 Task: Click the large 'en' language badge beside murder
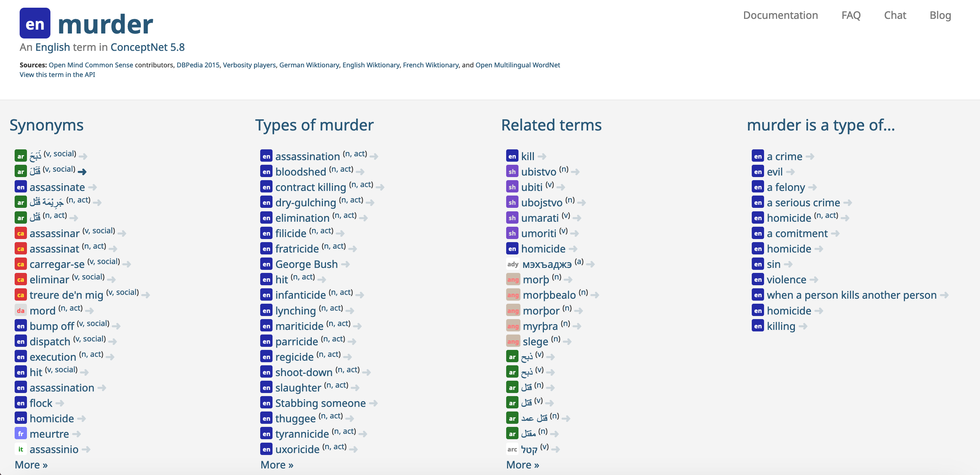tap(35, 23)
